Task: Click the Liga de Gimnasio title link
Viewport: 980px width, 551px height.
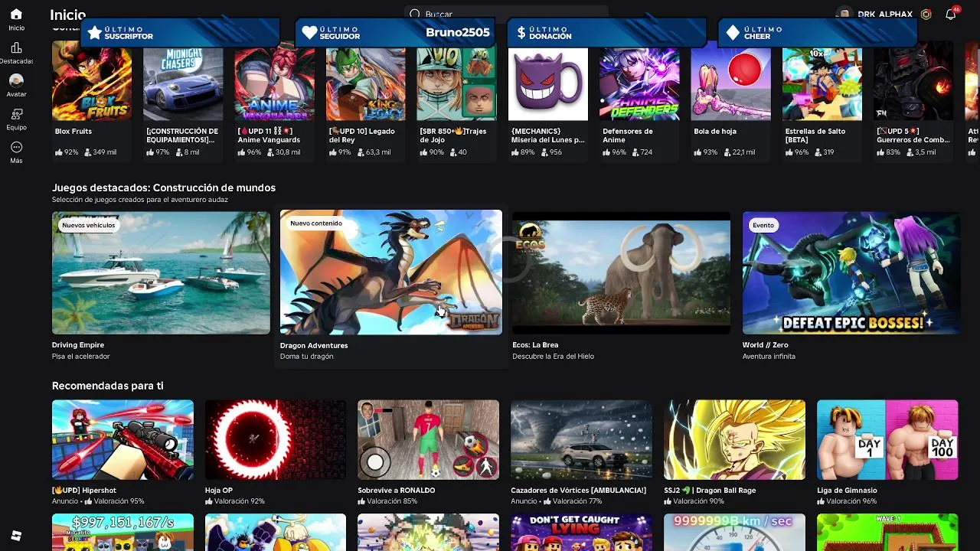Action: [847, 491]
